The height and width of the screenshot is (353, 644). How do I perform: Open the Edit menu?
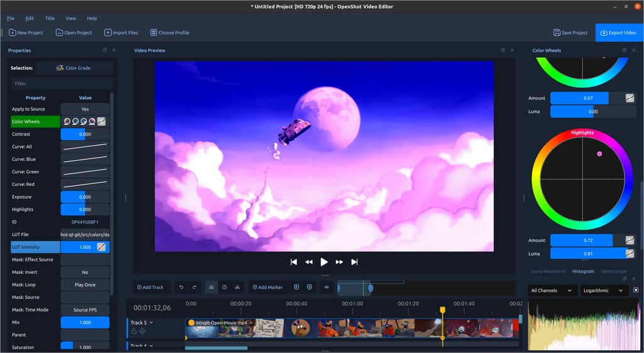[30, 18]
